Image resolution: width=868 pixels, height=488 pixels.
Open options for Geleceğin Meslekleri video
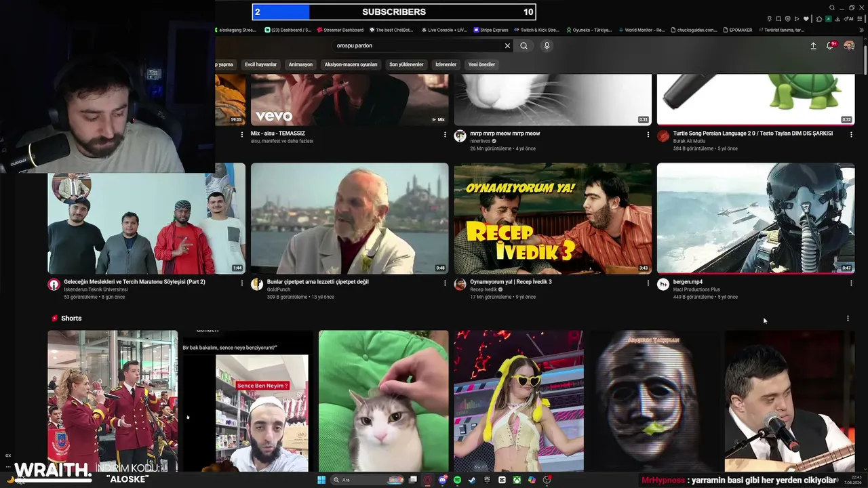(242, 283)
